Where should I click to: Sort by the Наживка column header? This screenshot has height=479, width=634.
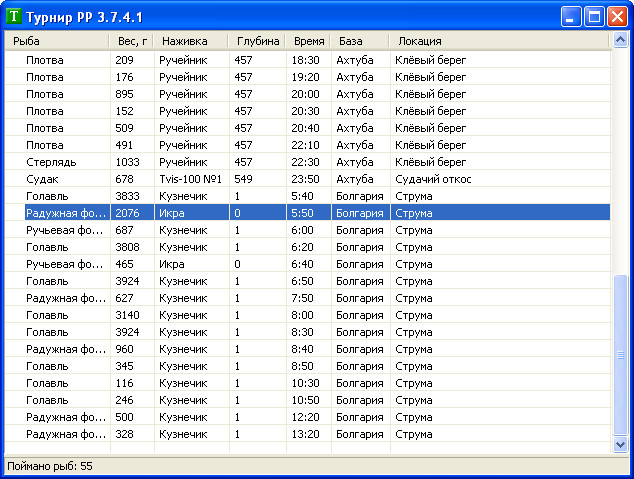(191, 41)
